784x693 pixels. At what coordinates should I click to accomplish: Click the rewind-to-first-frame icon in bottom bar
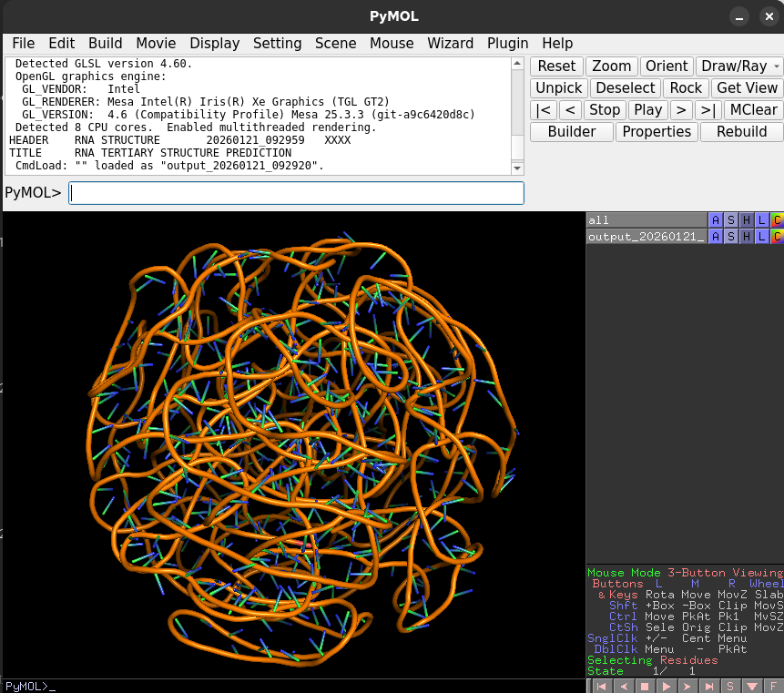coord(601,687)
